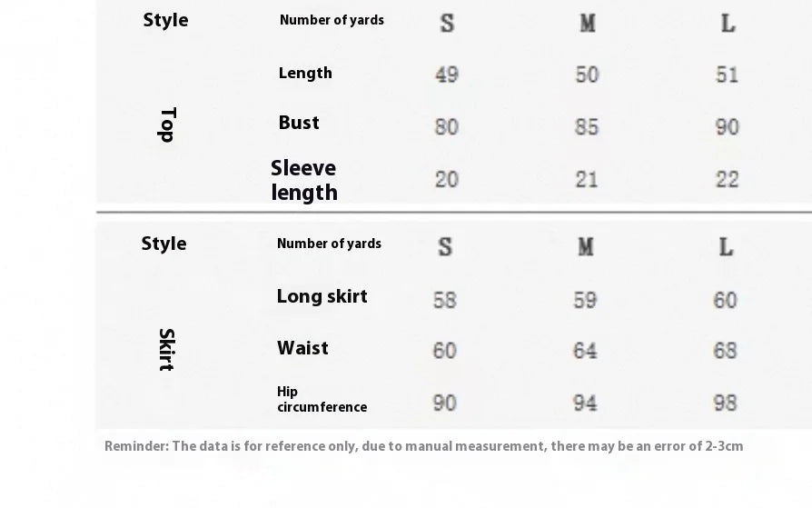Select the "L" size header in Skirt table
This screenshot has height=508, width=812.
click(x=726, y=247)
